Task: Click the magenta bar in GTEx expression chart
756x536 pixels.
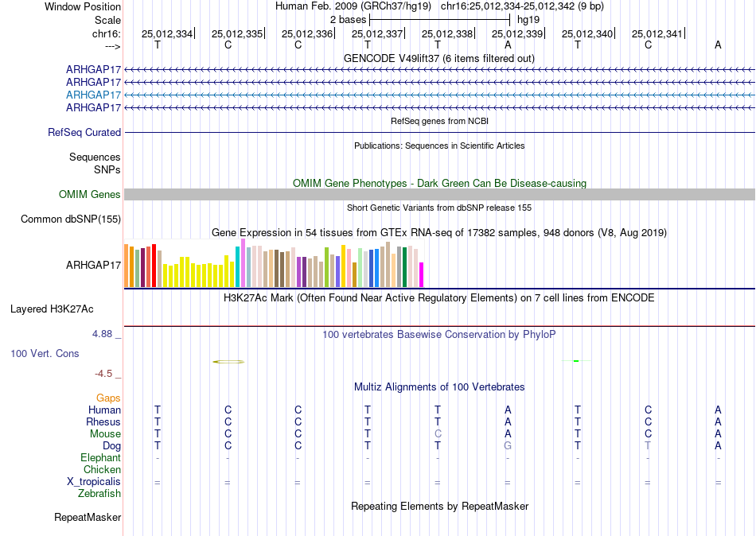Action: tap(422, 274)
